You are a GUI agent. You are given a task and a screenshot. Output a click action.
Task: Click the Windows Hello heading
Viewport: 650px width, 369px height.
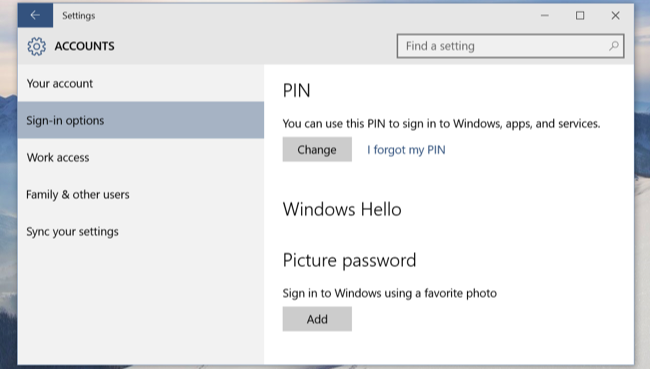tap(342, 209)
